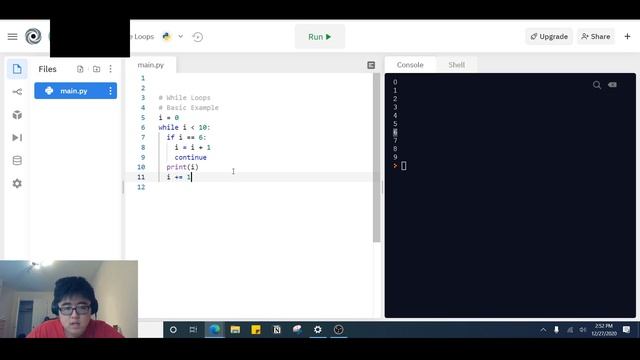
Task: Click Windows Cortana circle taskbar icon
Action: click(173, 329)
